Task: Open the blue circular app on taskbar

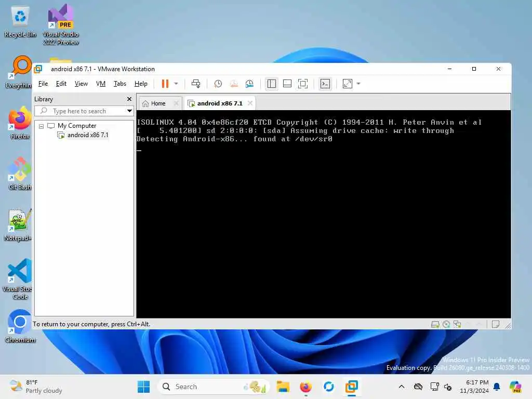Action: click(x=328, y=387)
